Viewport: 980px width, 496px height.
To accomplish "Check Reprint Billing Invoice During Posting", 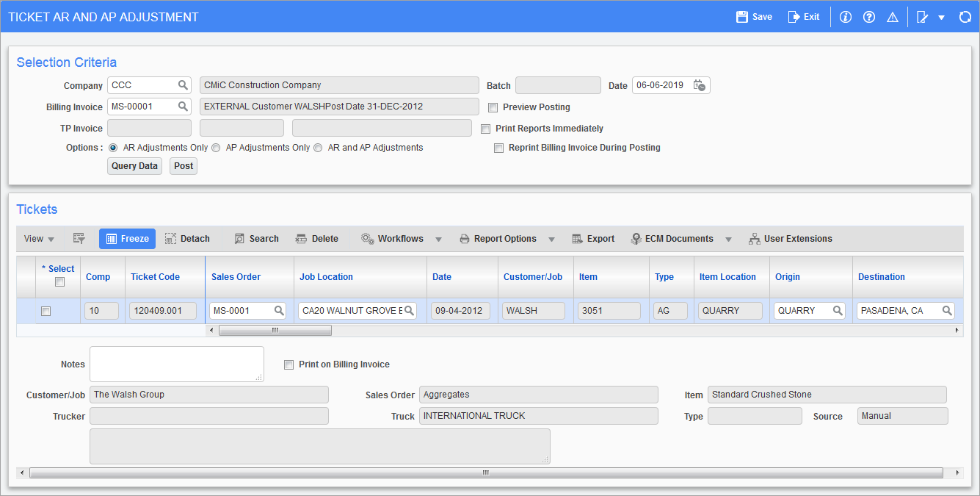I will 499,148.
